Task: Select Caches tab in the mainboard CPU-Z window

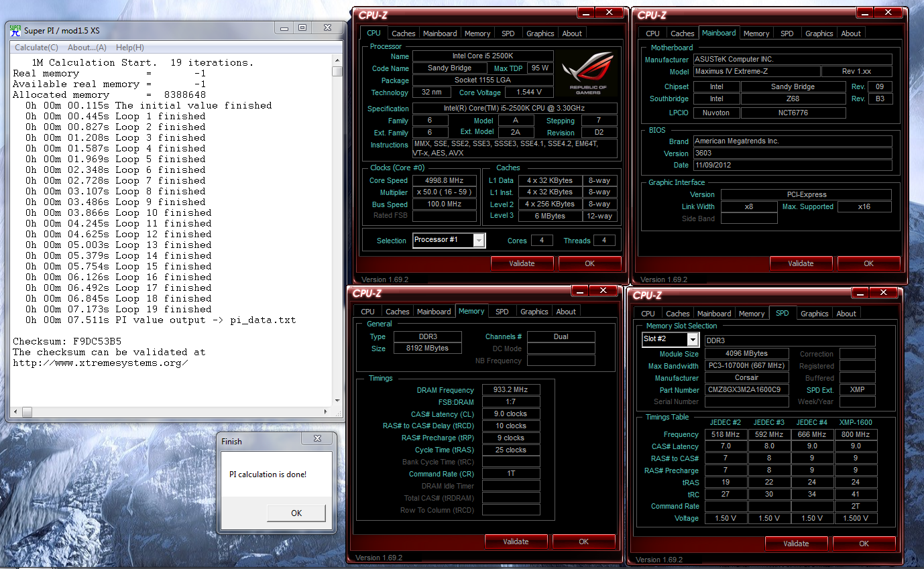Action: tap(683, 34)
